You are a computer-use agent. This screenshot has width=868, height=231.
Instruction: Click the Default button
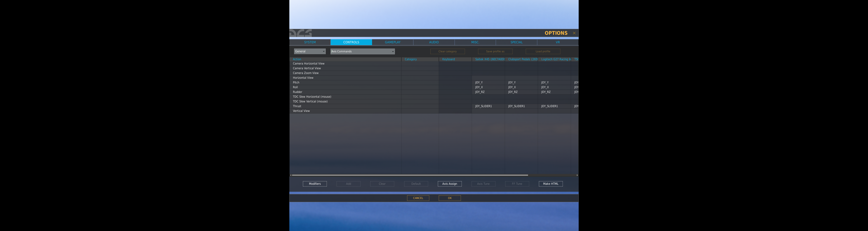(x=416, y=184)
